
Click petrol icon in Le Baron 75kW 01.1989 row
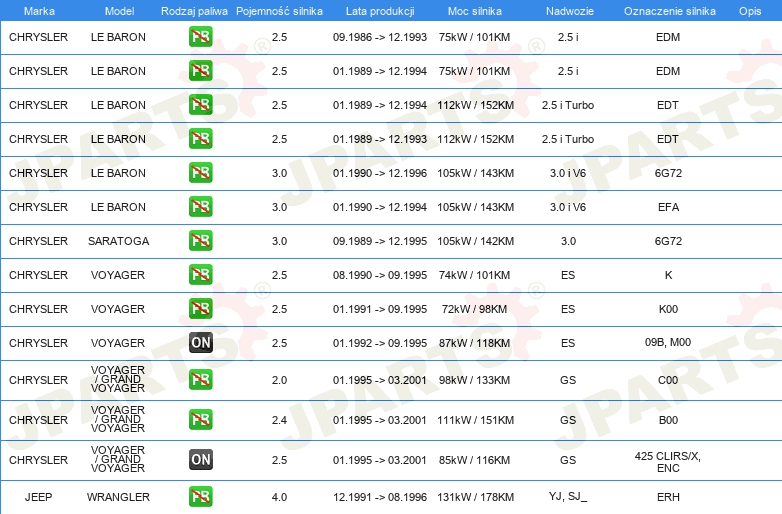coord(200,71)
